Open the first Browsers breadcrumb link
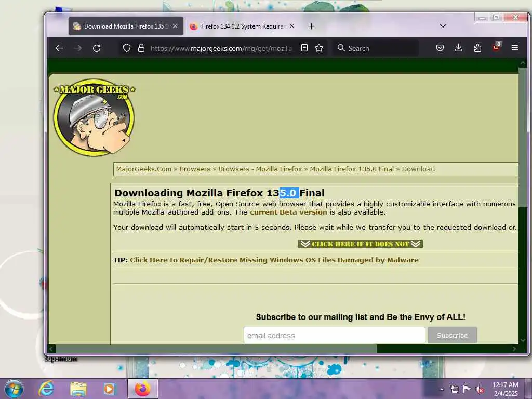 195,169
